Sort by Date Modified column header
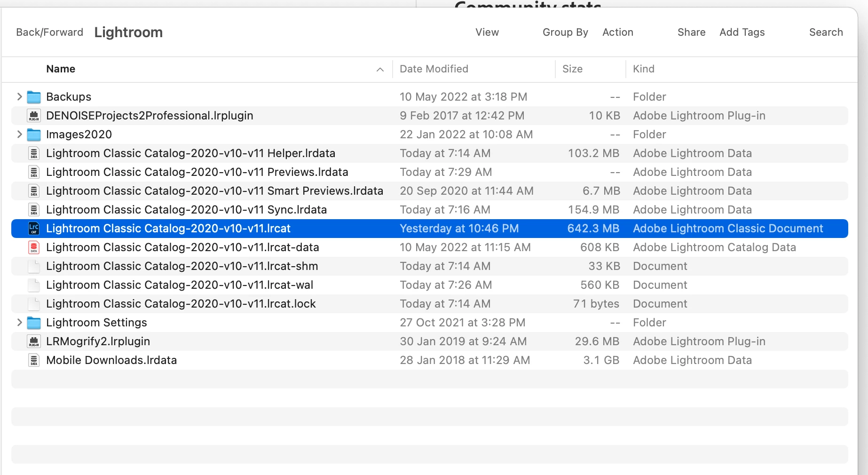Screen dimensions: 868x475 [x=434, y=69]
